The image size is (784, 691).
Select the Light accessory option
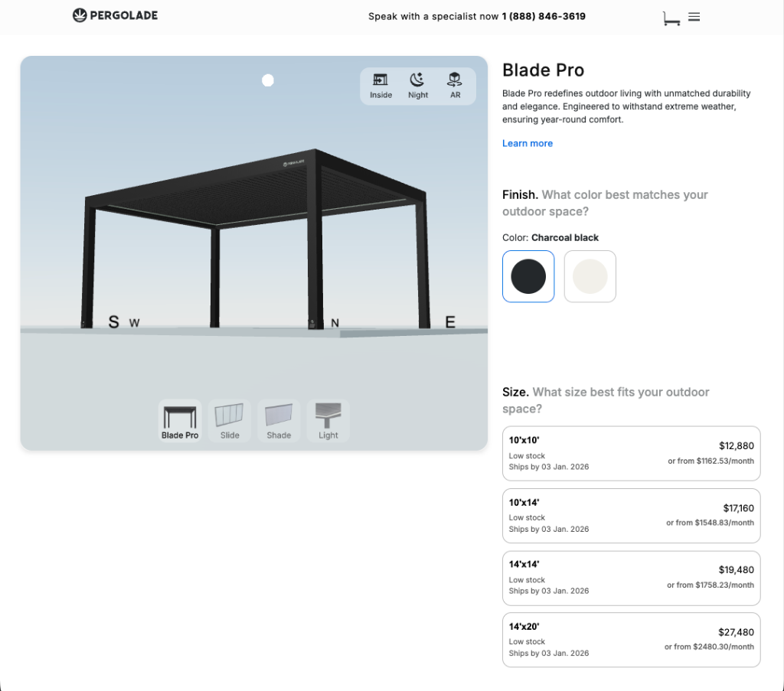point(328,420)
